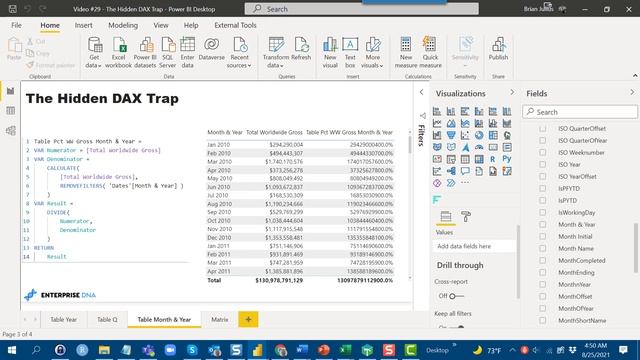Add a New visual

click(330, 52)
